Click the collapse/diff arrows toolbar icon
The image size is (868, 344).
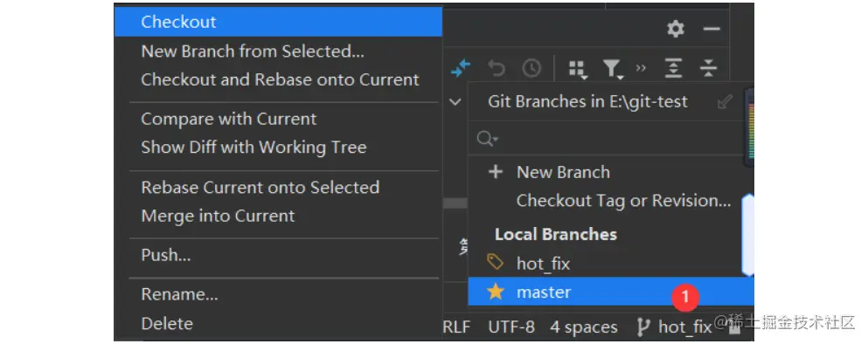point(461,69)
